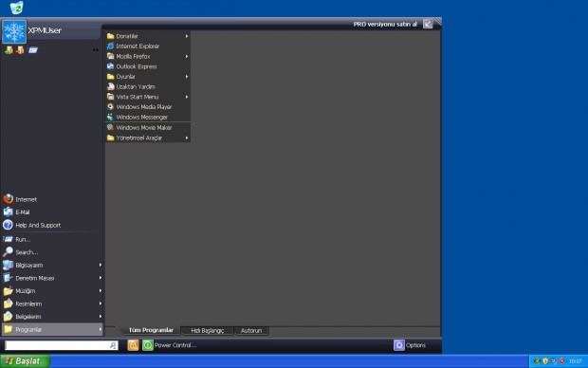The image size is (588, 368).
Task: Select the highlighted Programlar item
Action: 52,329
